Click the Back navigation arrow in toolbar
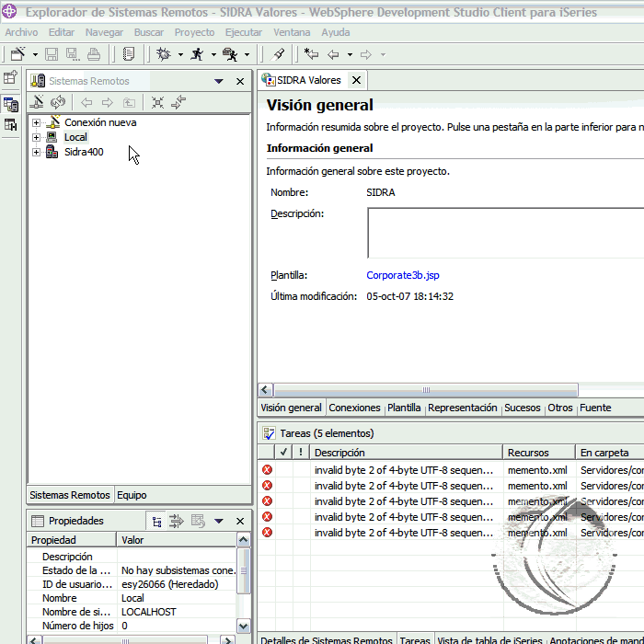 pos(333,54)
